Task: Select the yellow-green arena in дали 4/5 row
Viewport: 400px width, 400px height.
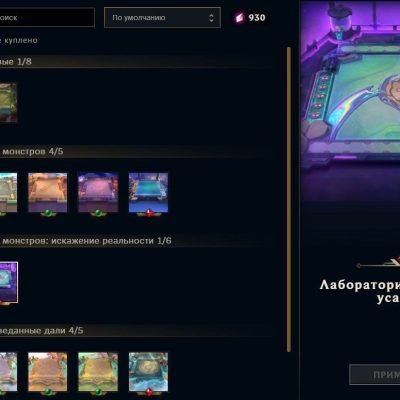Action: pos(98,372)
